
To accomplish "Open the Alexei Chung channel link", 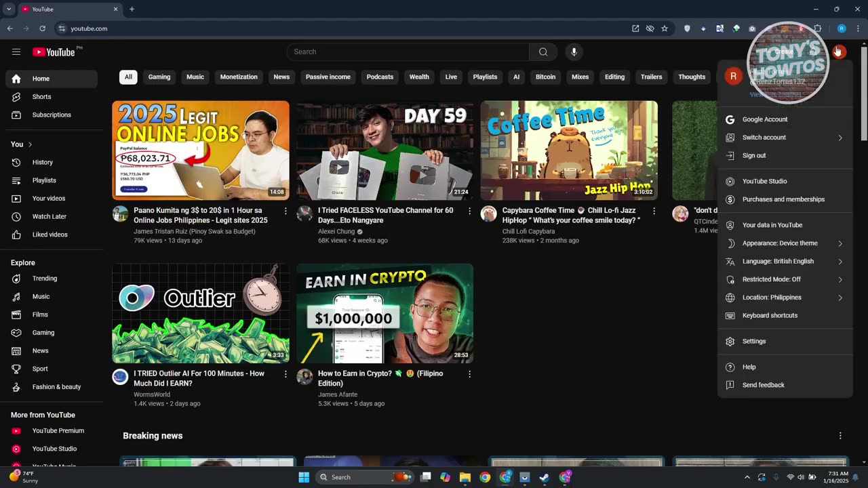I will 336,231.
